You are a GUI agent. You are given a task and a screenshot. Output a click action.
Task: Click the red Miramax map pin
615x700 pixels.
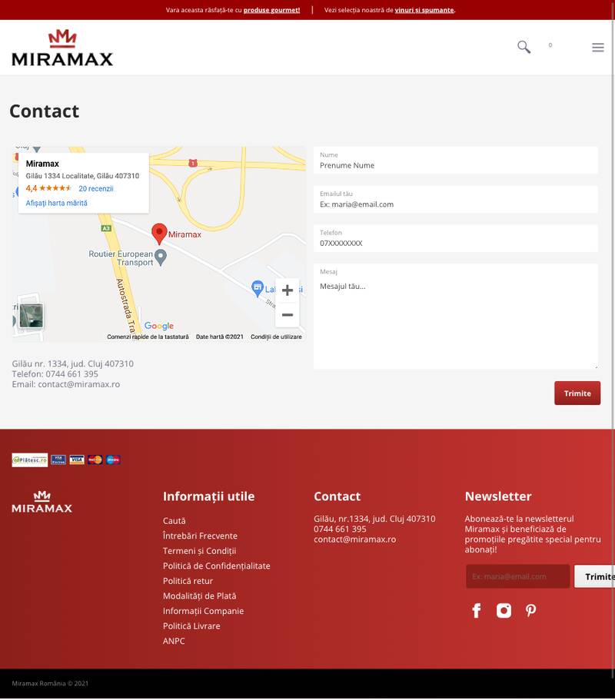click(159, 234)
